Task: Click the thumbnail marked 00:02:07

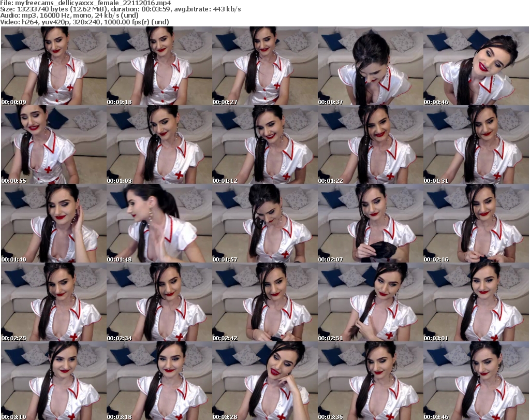Action: click(370, 223)
